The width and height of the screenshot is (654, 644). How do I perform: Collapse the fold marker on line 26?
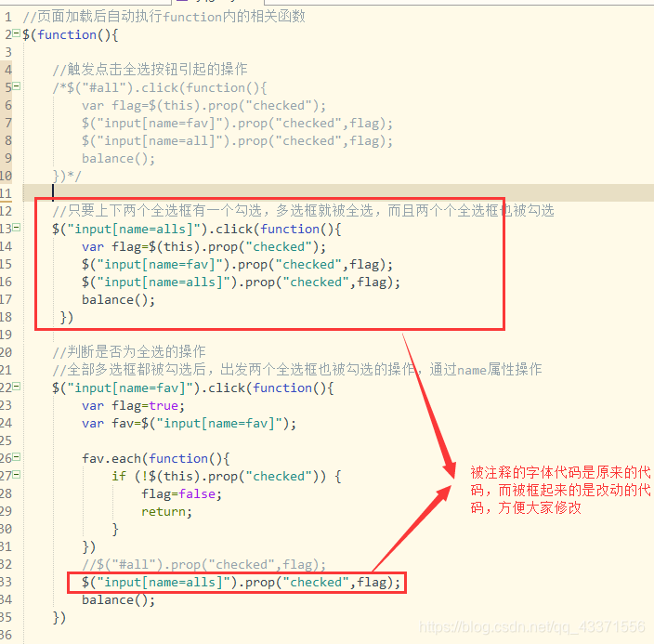(17, 457)
